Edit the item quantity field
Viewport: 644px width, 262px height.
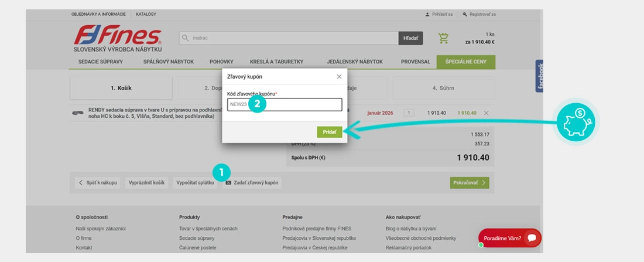tap(409, 113)
